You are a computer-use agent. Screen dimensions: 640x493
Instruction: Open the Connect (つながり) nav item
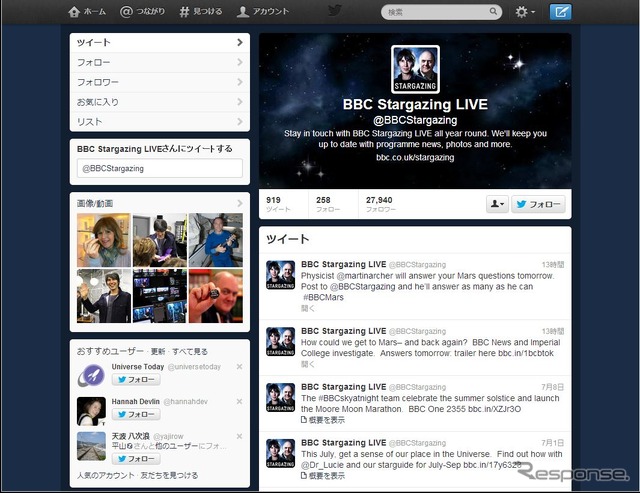142,12
